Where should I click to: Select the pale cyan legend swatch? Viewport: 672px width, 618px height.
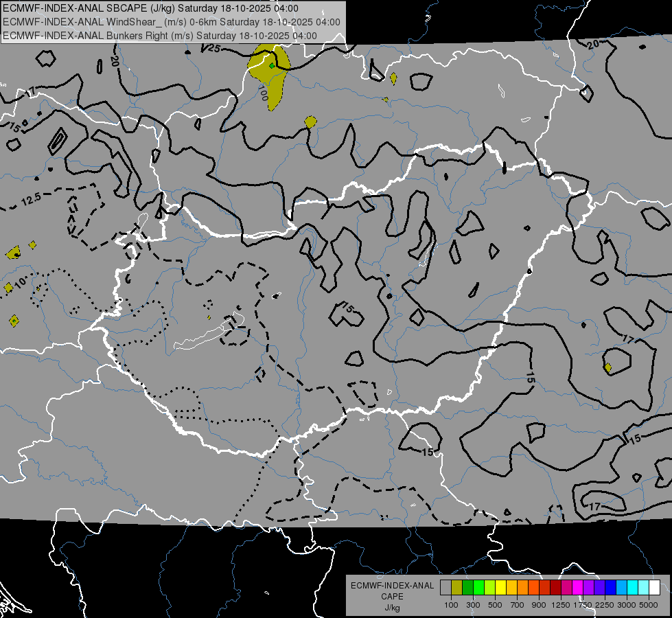pos(644,587)
